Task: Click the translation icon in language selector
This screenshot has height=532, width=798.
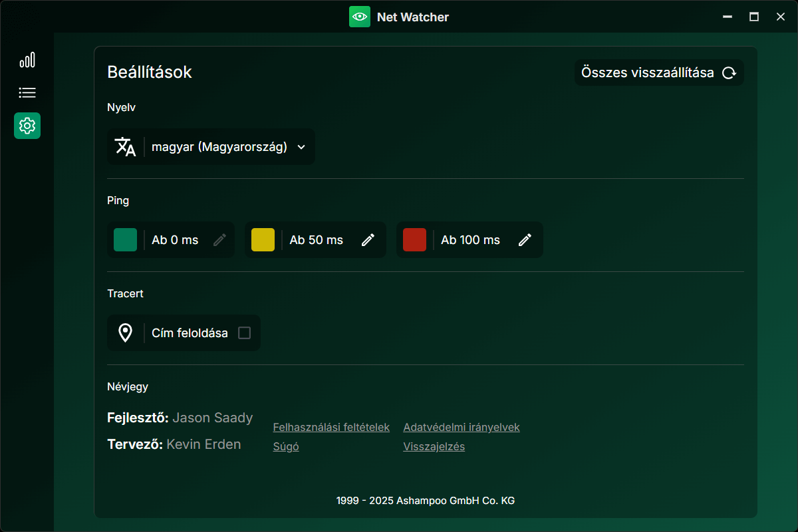Action: pos(126,146)
